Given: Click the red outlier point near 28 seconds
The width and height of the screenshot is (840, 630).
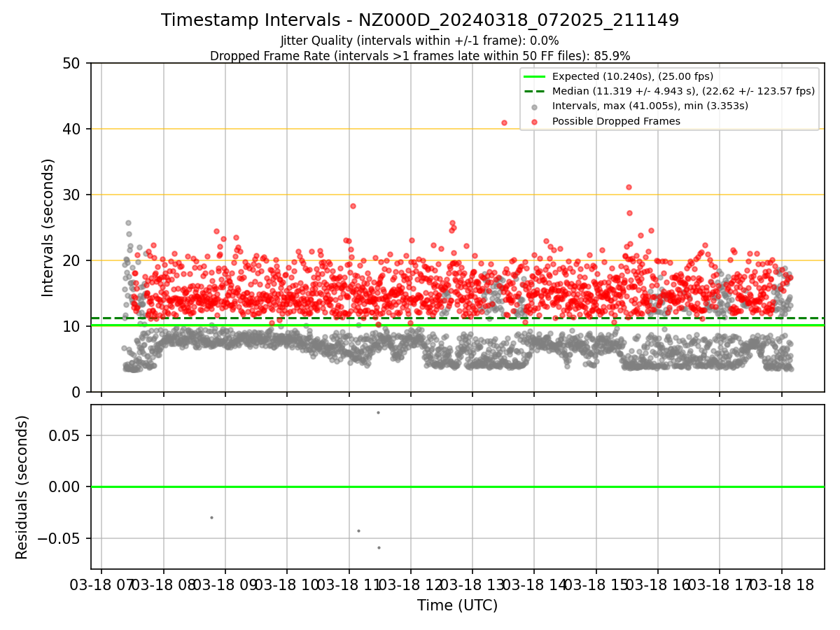Looking at the screenshot, I should coord(353,206).
